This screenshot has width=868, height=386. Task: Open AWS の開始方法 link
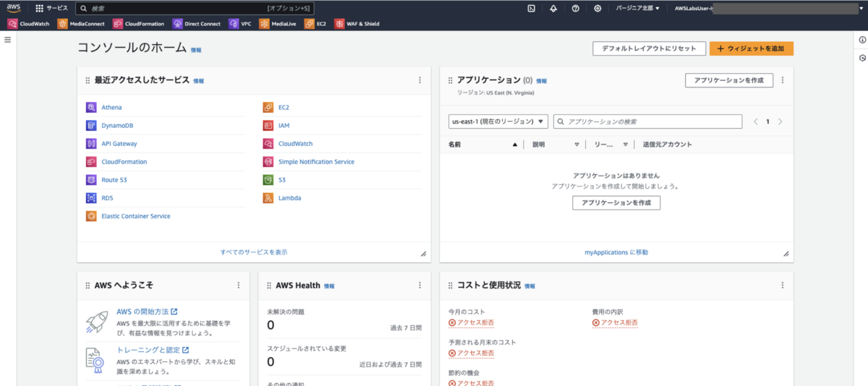click(147, 312)
